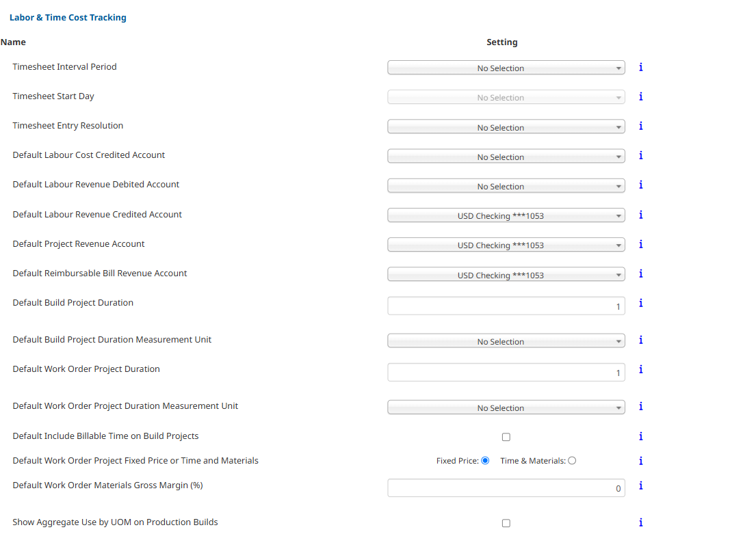The width and height of the screenshot is (756, 534).
Task: Click the 'Setting' column header
Action: tap(502, 42)
